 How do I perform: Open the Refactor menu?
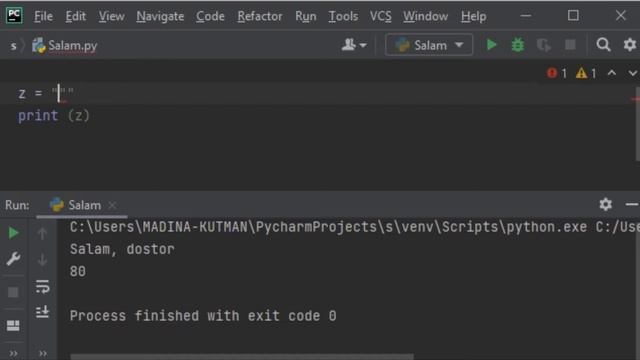coord(260,16)
